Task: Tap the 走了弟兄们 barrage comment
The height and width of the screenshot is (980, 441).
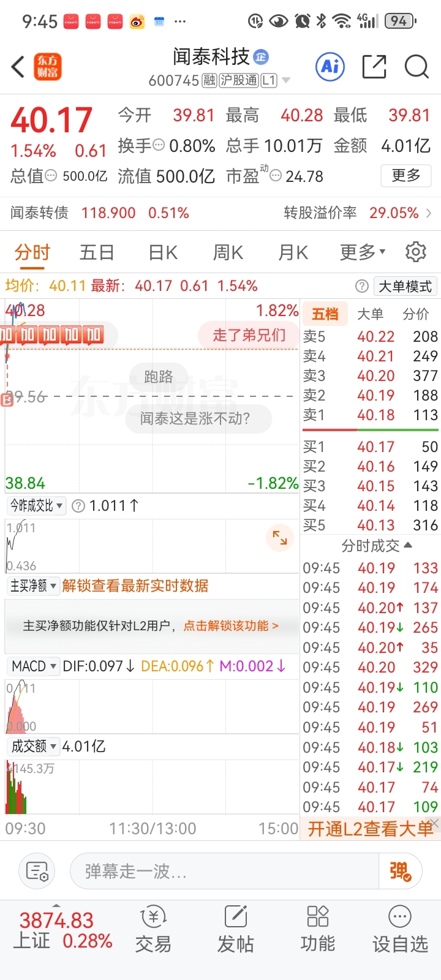Action: [x=249, y=335]
